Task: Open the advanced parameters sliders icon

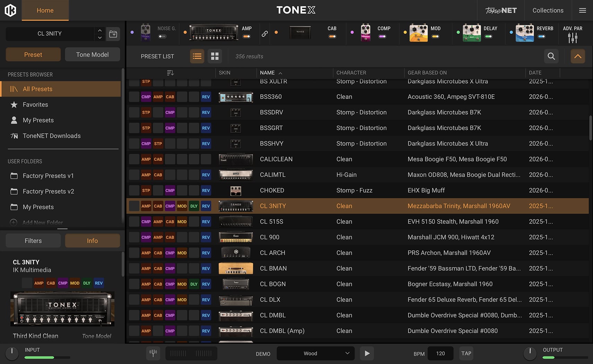Action: [x=573, y=37]
